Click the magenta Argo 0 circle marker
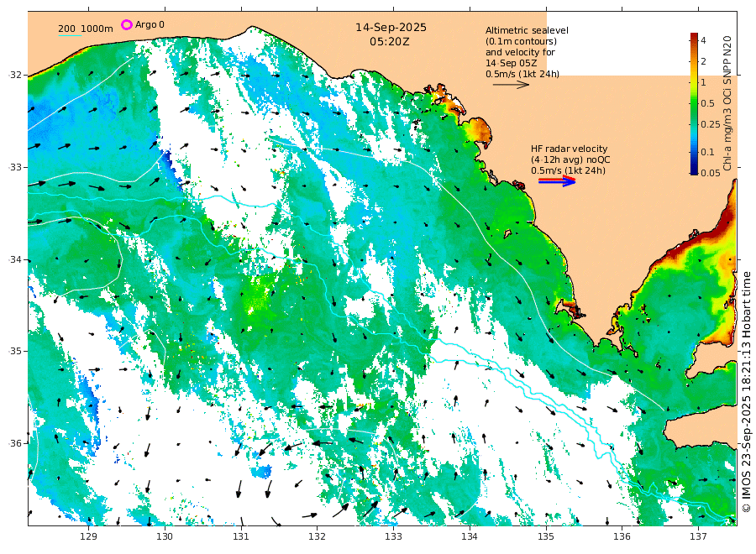 [126, 24]
